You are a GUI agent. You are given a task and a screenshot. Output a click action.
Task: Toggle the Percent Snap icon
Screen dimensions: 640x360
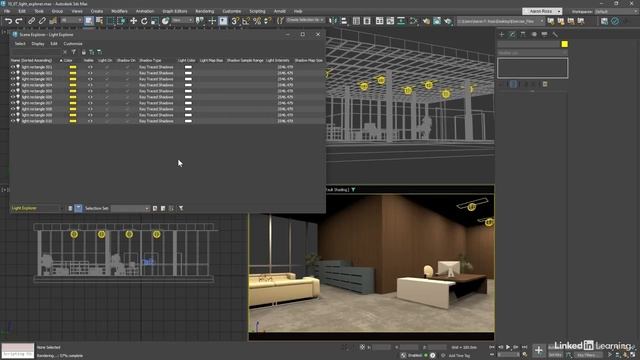257,21
